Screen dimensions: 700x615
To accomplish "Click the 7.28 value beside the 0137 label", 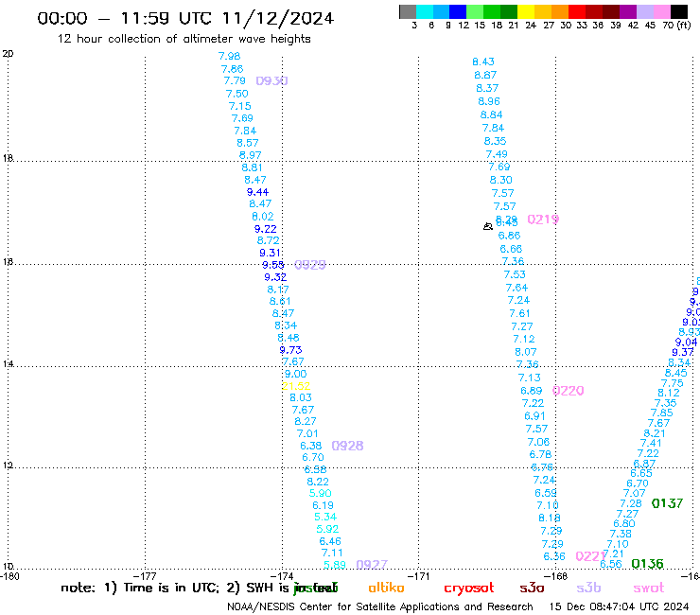I will (631, 503).
